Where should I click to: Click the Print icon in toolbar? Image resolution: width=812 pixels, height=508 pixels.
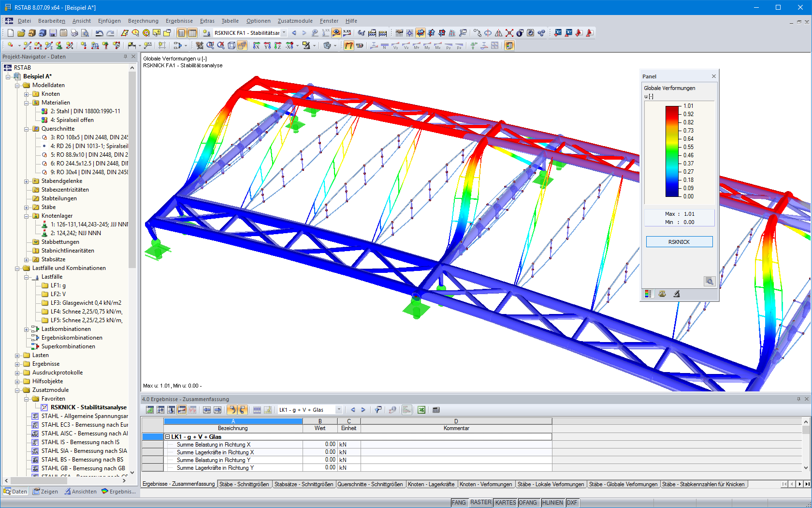[74, 33]
